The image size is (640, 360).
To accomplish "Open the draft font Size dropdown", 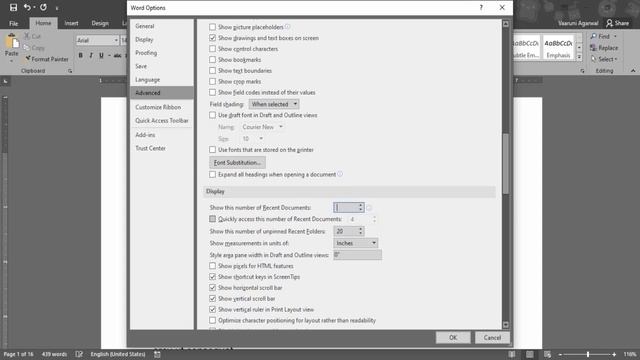I will pyautogui.click(x=252, y=139).
